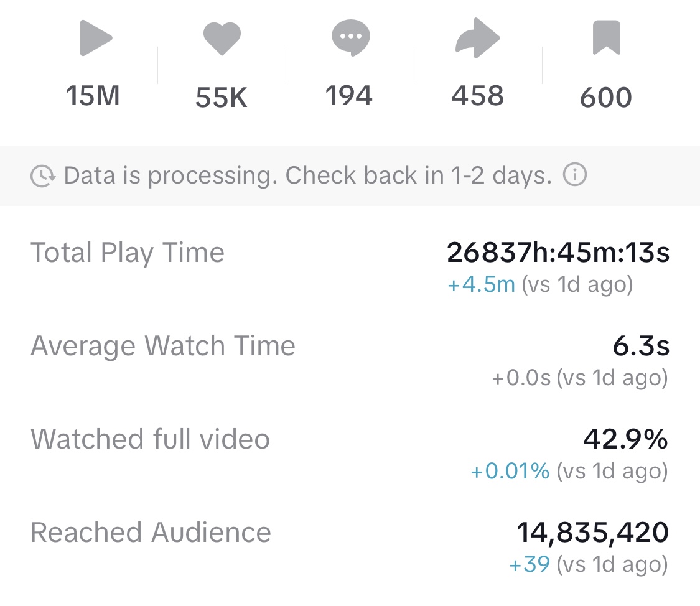Tap the Data is processing message
The width and height of the screenshot is (700, 606).
(x=308, y=176)
